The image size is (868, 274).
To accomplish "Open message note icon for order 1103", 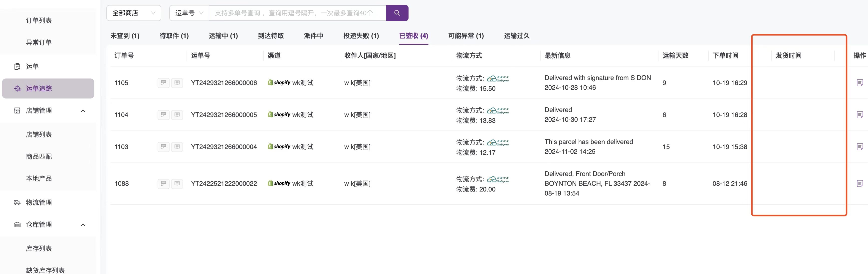I will coord(177,147).
